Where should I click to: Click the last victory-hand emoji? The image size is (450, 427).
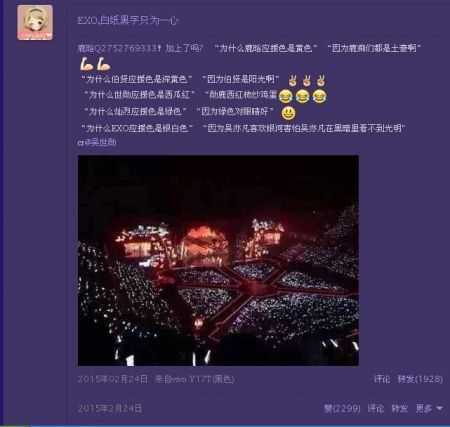[x=321, y=80]
